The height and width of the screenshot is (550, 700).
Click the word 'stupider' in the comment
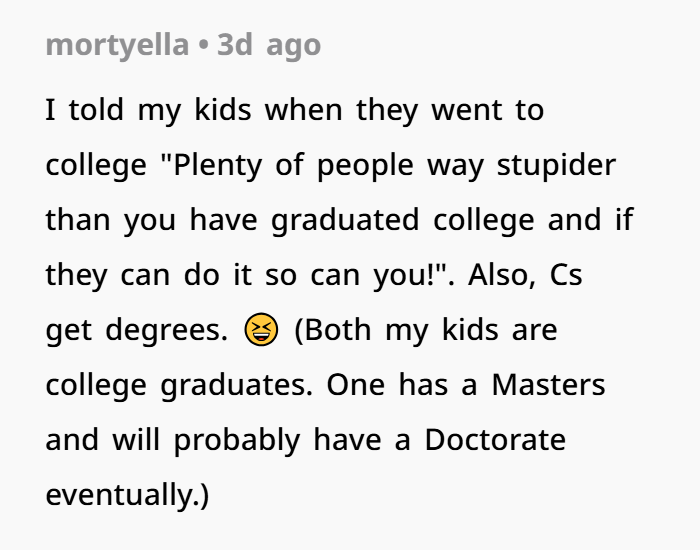click(x=556, y=165)
